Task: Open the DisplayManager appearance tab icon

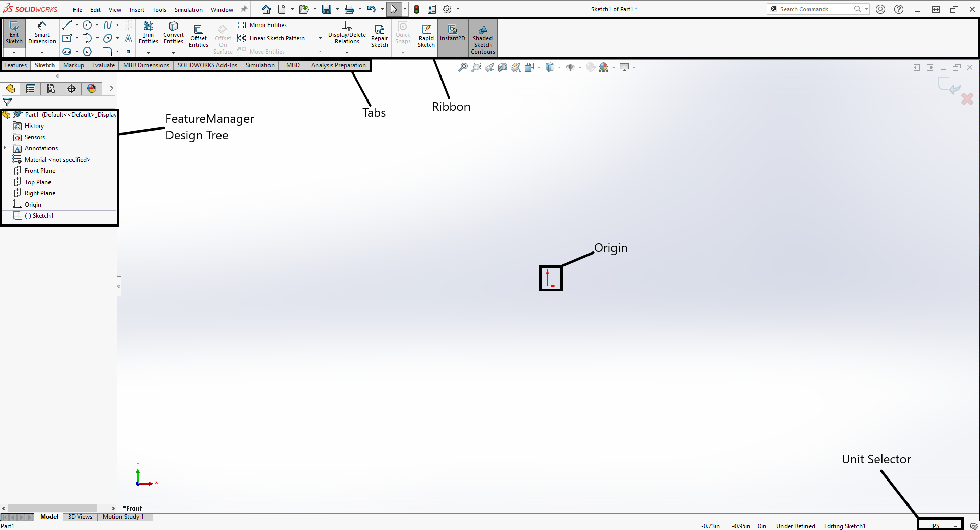Action: [x=92, y=89]
